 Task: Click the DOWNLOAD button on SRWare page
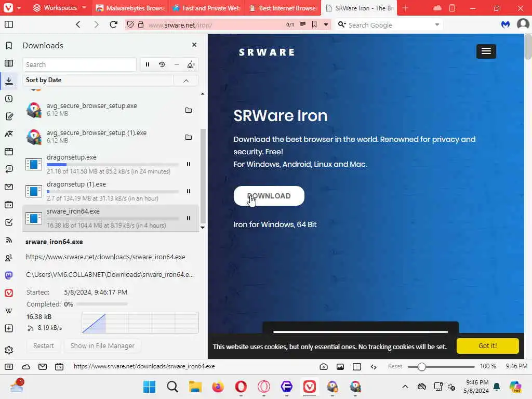pos(269,196)
